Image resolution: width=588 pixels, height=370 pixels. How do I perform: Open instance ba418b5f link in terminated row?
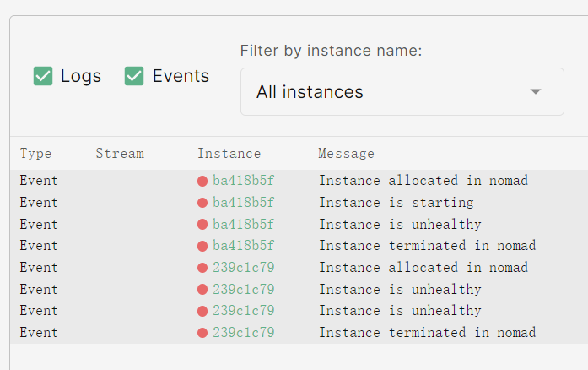point(243,246)
